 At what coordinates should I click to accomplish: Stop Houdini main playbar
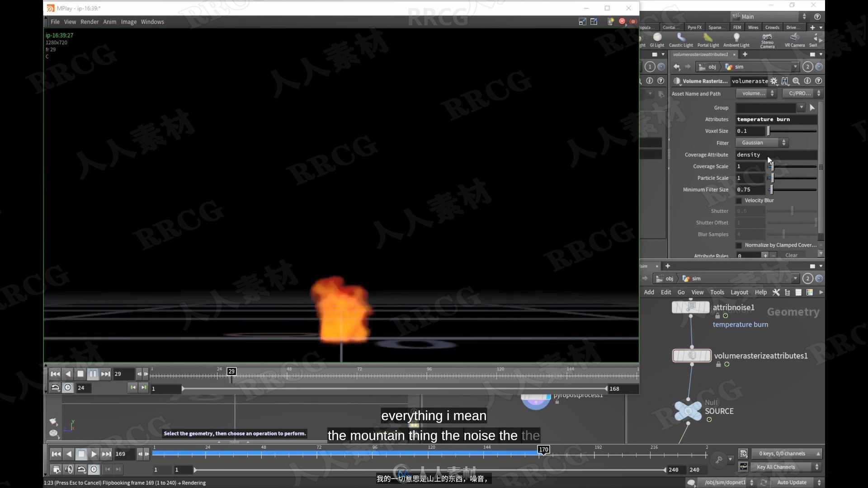tap(81, 454)
